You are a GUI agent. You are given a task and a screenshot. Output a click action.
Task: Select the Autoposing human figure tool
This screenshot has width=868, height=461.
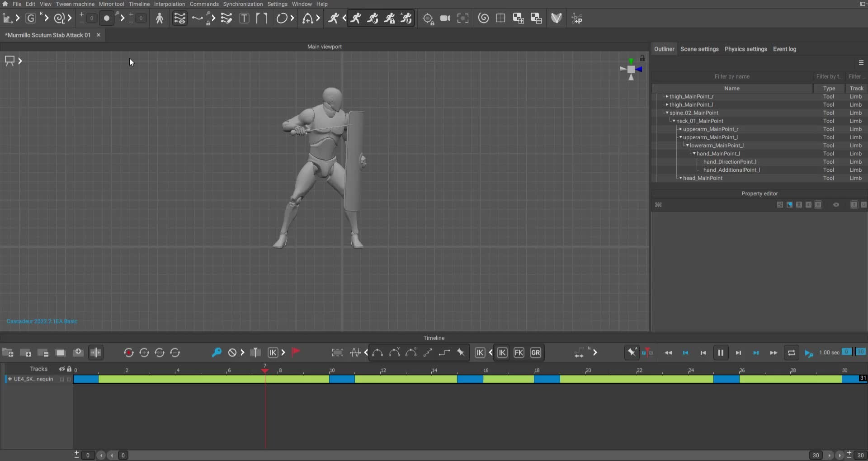(x=160, y=18)
